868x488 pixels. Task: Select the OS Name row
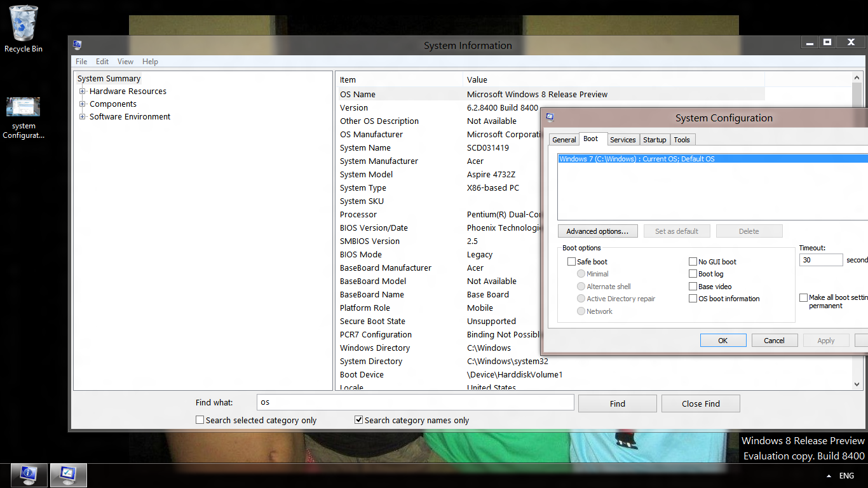[550, 94]
